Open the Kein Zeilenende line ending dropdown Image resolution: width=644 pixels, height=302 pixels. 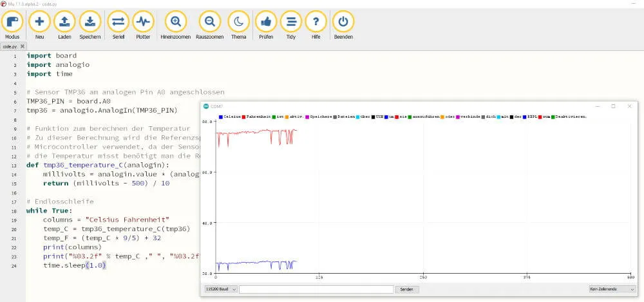(612, 290)
